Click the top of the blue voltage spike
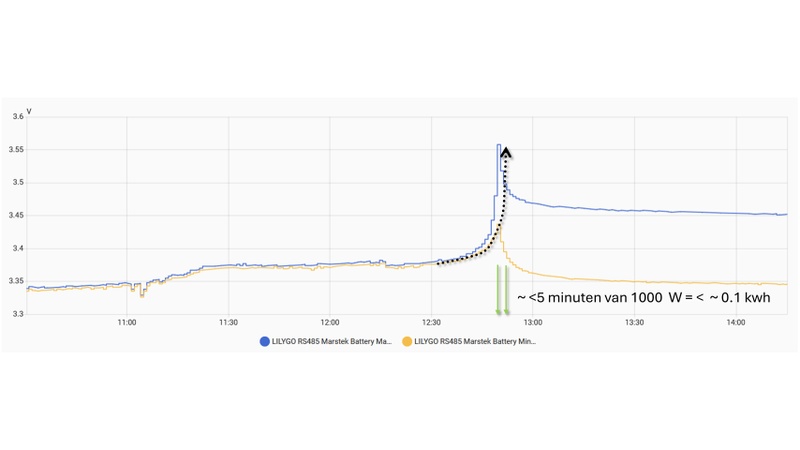 pyautogui.click(x=499, y=145)
